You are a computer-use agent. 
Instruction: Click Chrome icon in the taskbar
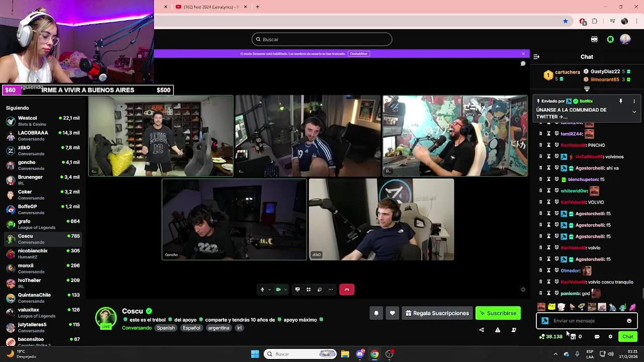click(375, 354)
